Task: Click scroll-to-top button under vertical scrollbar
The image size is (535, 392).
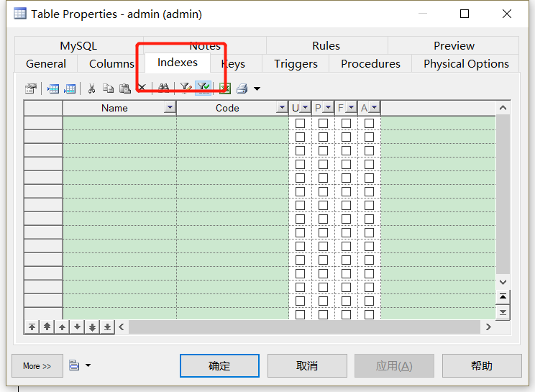Action: coord(503,296)
